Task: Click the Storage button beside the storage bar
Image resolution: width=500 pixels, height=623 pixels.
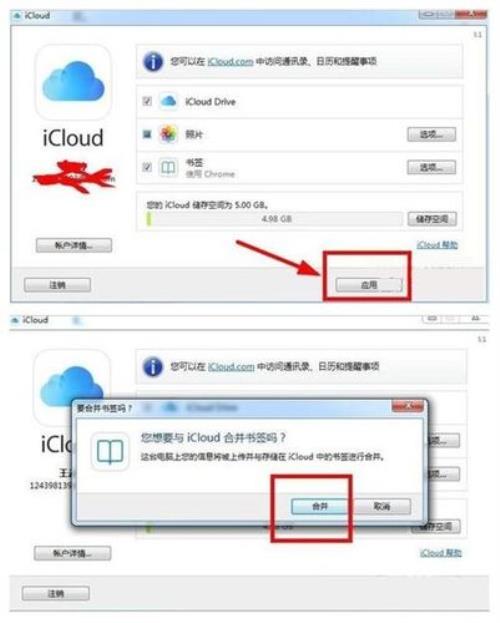Action: point(432,219)
